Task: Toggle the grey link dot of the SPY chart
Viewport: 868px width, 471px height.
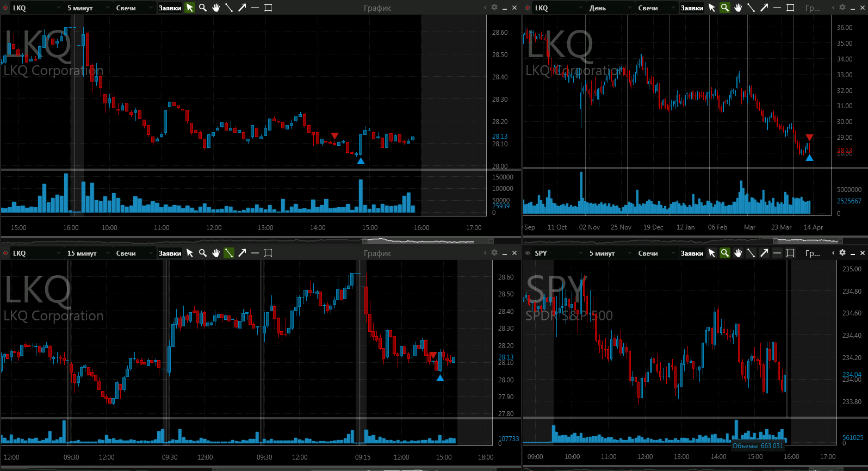Action: click(x=528, y=253)
